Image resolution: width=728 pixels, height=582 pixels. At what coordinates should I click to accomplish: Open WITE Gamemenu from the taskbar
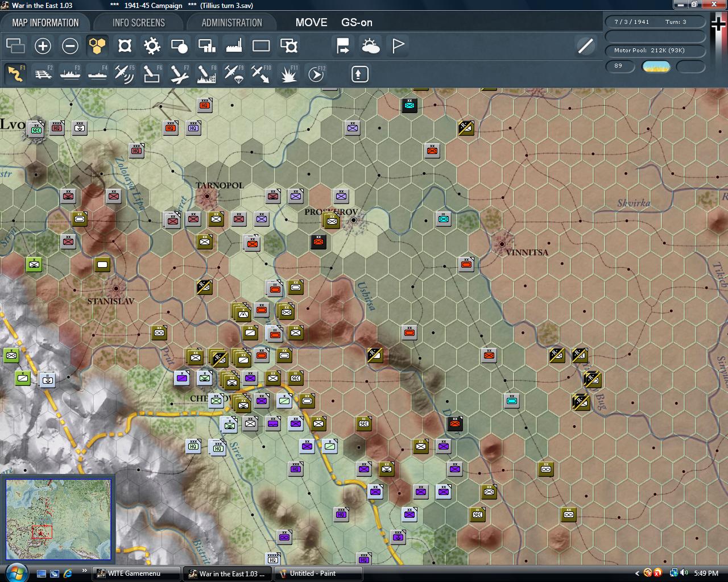click(x=136, y=573)
